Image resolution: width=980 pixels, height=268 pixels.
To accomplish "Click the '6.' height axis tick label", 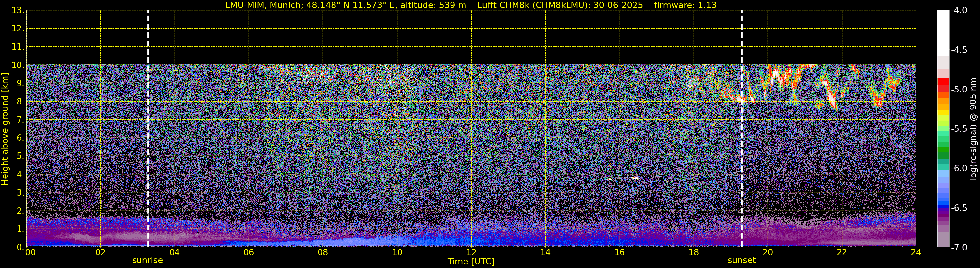I will (x=20, y=138).
